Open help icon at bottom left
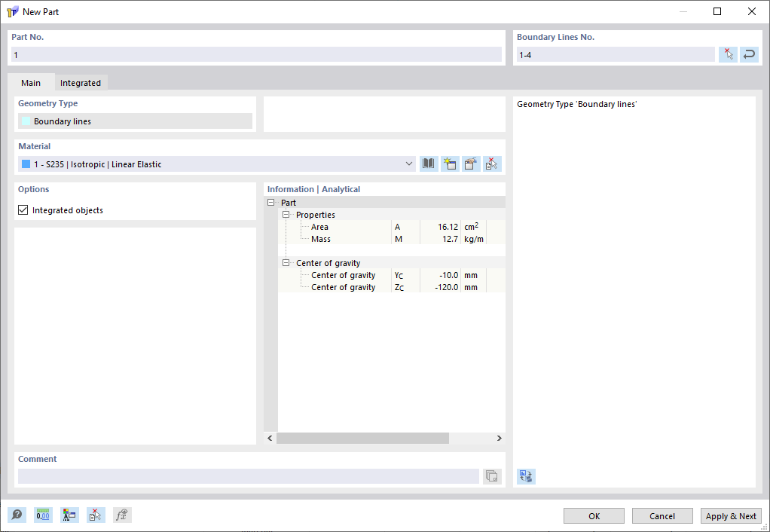This screenshot has height=532, width=770. (17, 515)
